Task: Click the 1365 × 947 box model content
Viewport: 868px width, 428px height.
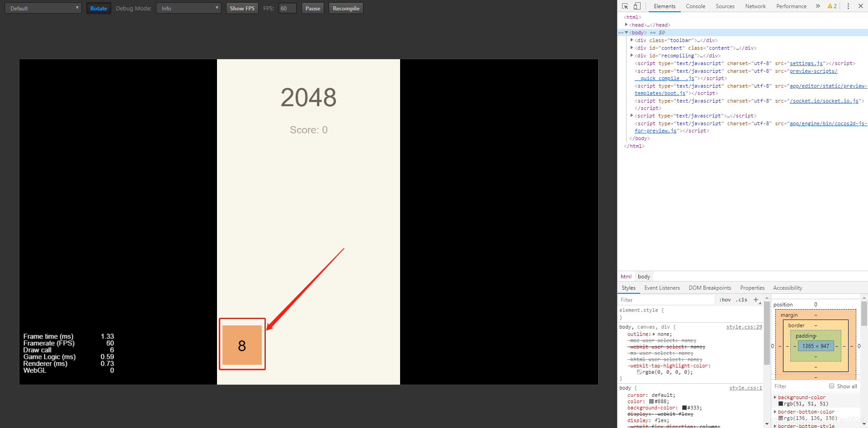Action: (816, 346)
